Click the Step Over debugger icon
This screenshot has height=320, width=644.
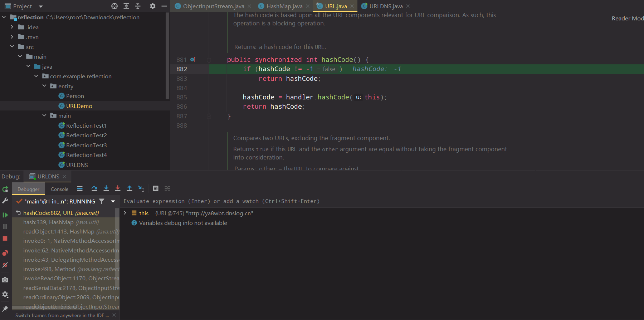point(94,188)
